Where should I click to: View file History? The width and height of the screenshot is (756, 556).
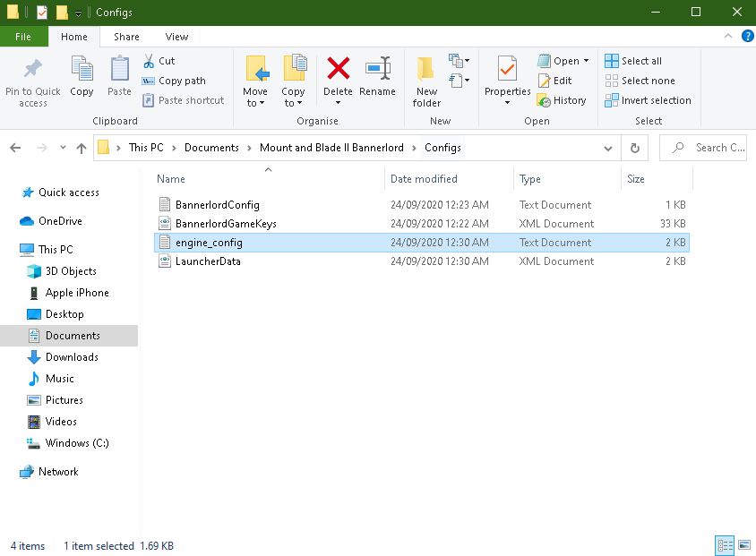[x=562, y=100]
